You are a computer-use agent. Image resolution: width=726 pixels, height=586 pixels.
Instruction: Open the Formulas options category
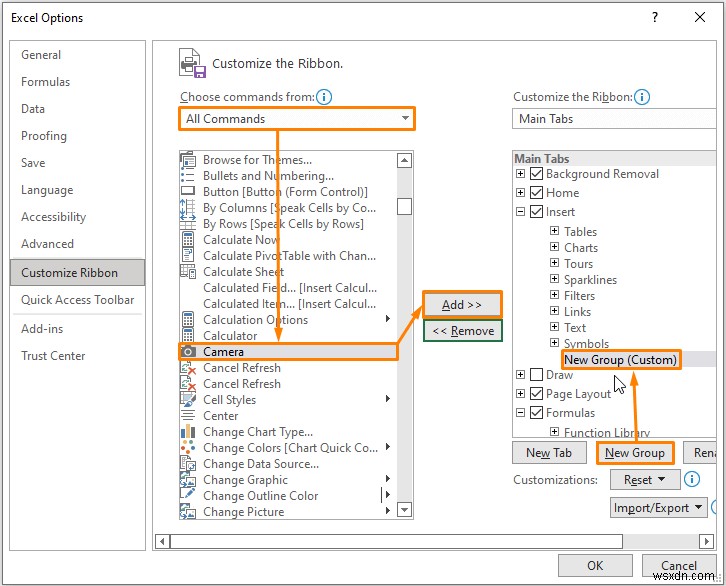[x=45, y=82]
